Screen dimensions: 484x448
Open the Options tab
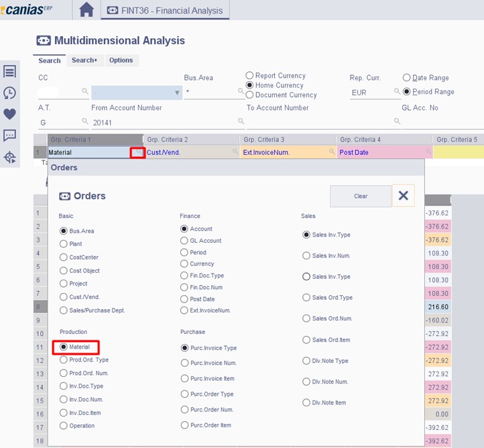point(121,60)
